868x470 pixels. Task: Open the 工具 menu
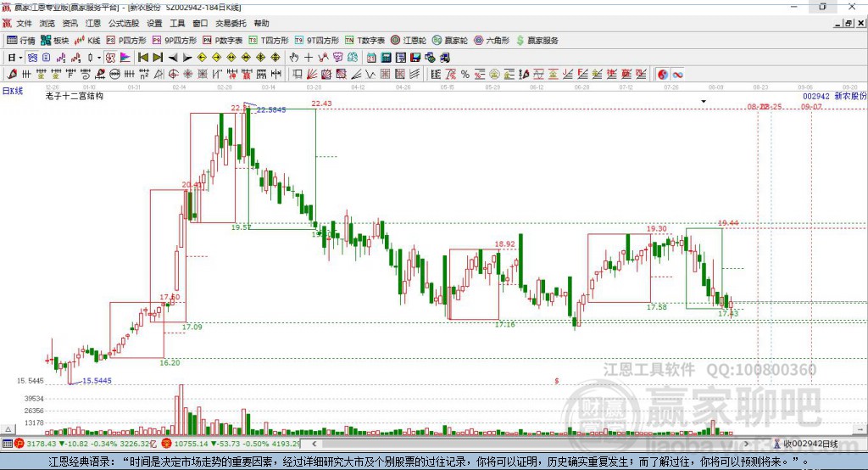[177, 23]
